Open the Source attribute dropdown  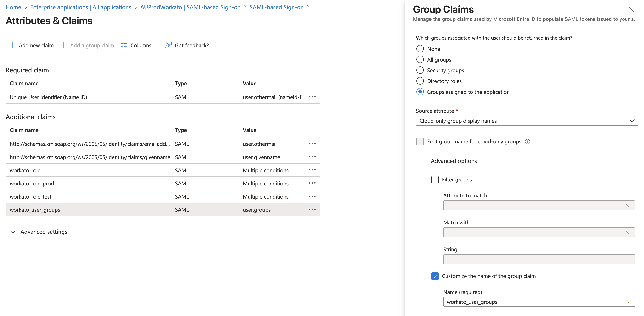point(527,121)
